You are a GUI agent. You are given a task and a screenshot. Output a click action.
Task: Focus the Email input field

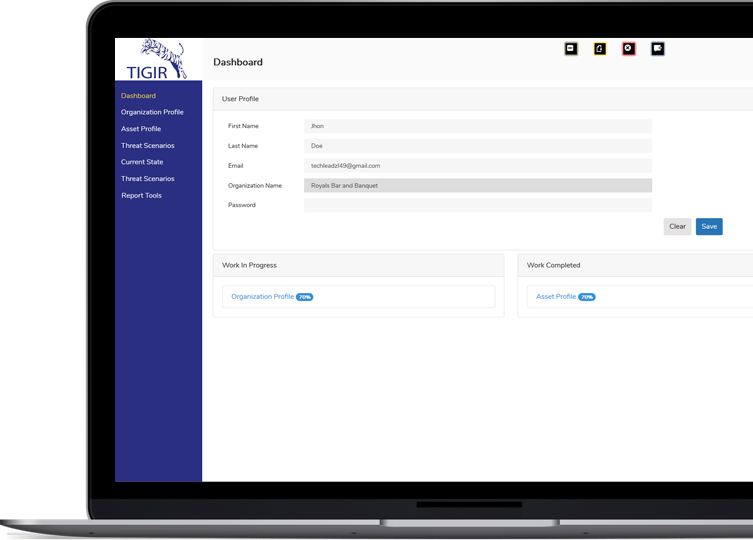(x=477, y=166)
